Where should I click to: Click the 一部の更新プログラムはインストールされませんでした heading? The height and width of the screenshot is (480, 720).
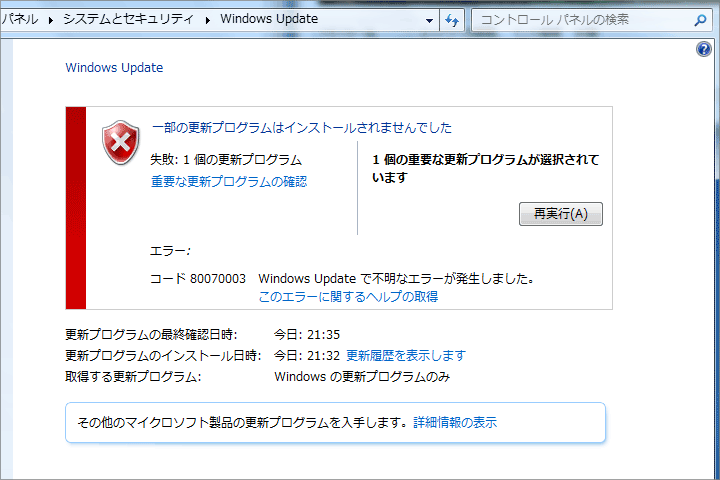click(x=302, y=128)
